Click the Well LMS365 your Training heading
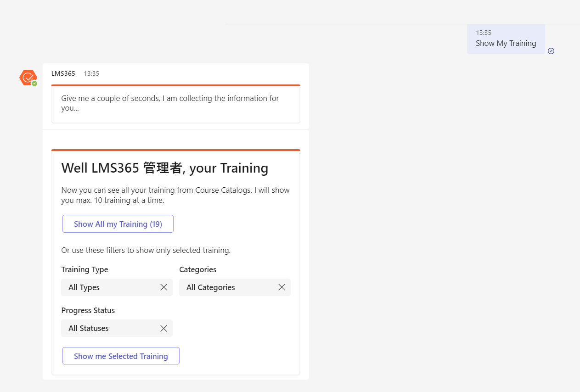580x392 pixels. coord(165,168)
